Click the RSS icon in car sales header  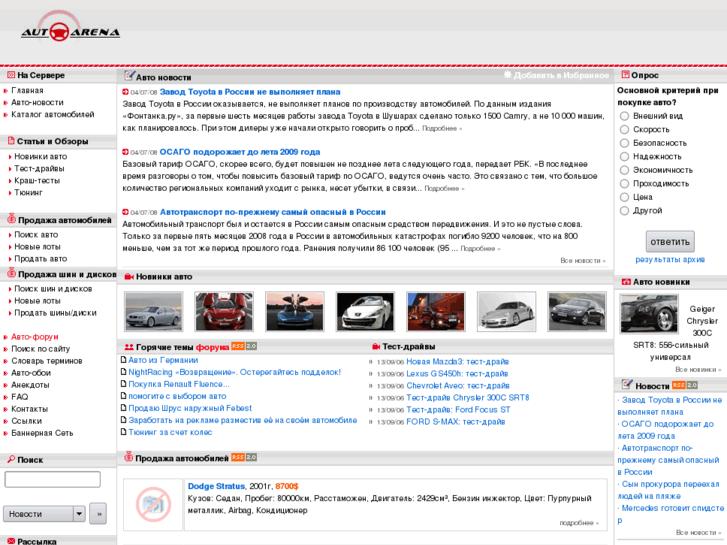click(238, 457)
